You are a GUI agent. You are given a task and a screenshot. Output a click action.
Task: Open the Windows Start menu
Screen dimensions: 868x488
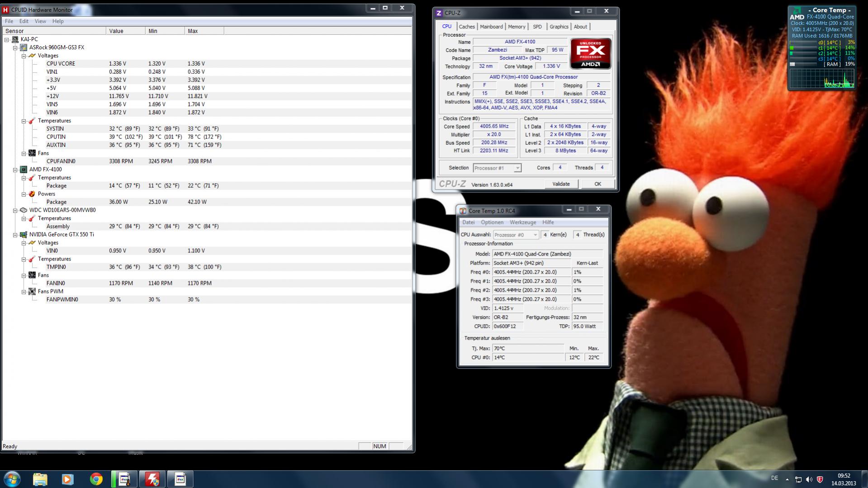(12, 479)
